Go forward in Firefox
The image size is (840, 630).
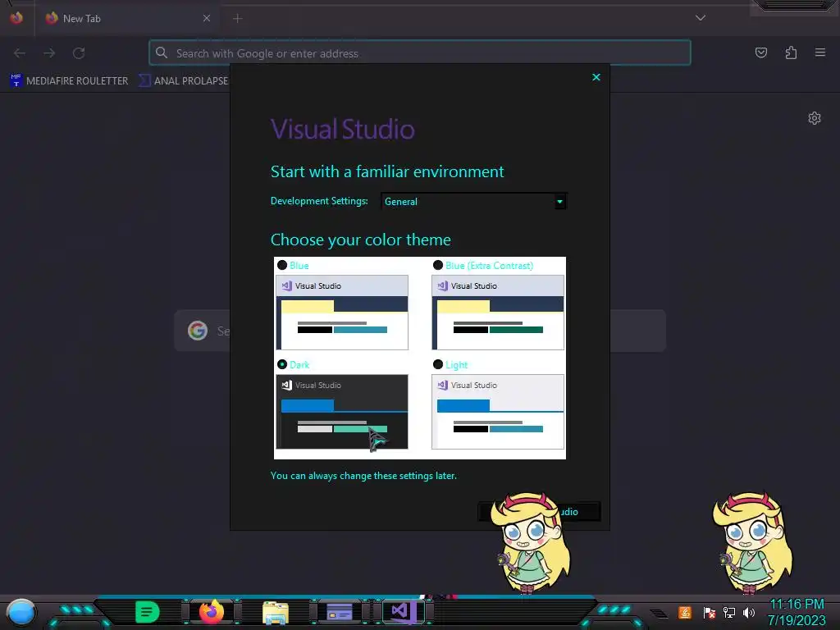49,53
